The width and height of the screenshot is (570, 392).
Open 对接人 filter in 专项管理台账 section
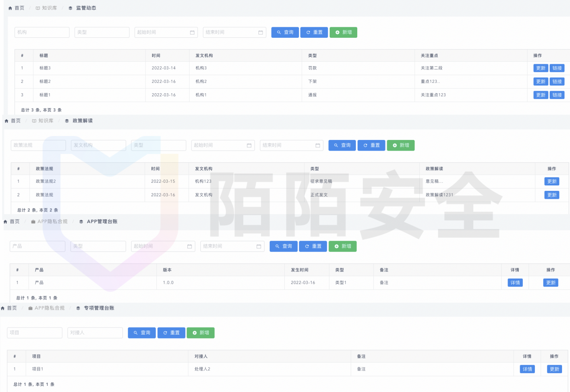95,333
